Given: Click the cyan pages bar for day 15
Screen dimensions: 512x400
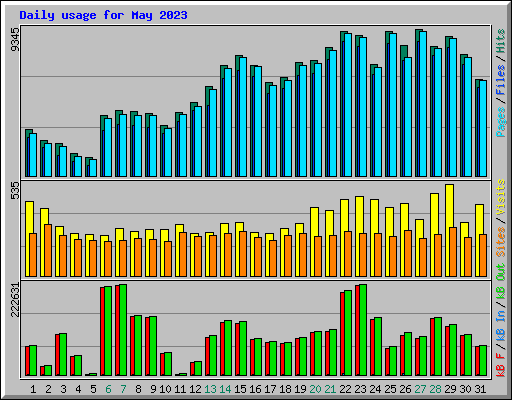Looking at the screenshot, I should (243, 117).
